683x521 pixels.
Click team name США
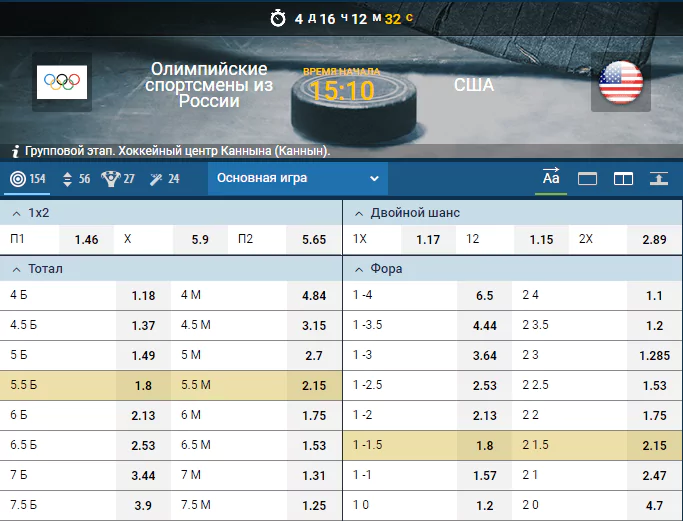474,85
